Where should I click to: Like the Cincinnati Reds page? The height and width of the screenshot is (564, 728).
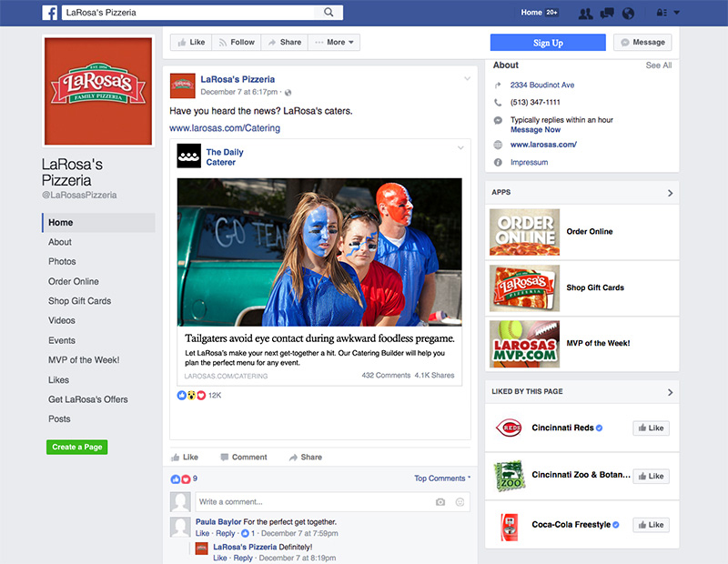tap(651, 428)
